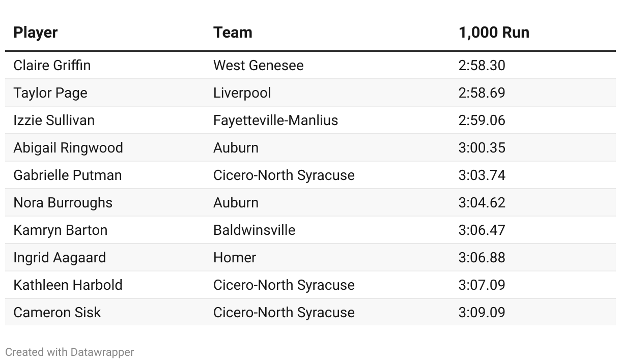Click the 3:00.35 run time

click(x=482, y=148)
